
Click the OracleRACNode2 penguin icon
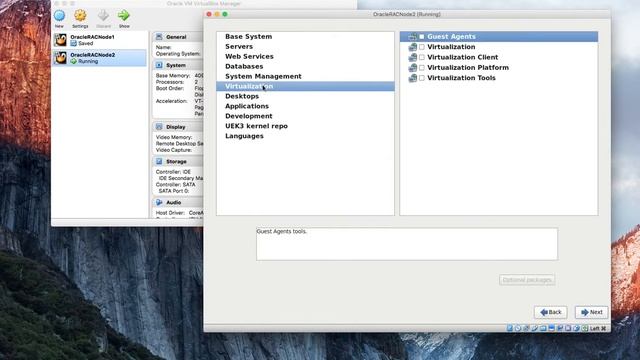point(61,58)
